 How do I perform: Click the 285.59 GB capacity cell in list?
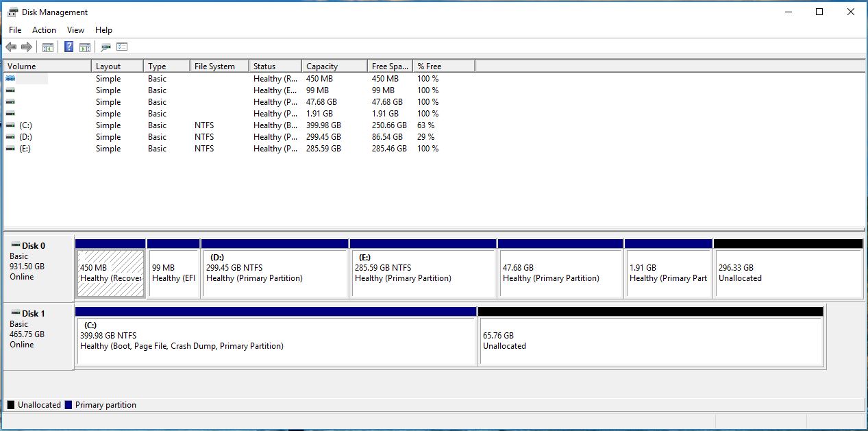323,149
